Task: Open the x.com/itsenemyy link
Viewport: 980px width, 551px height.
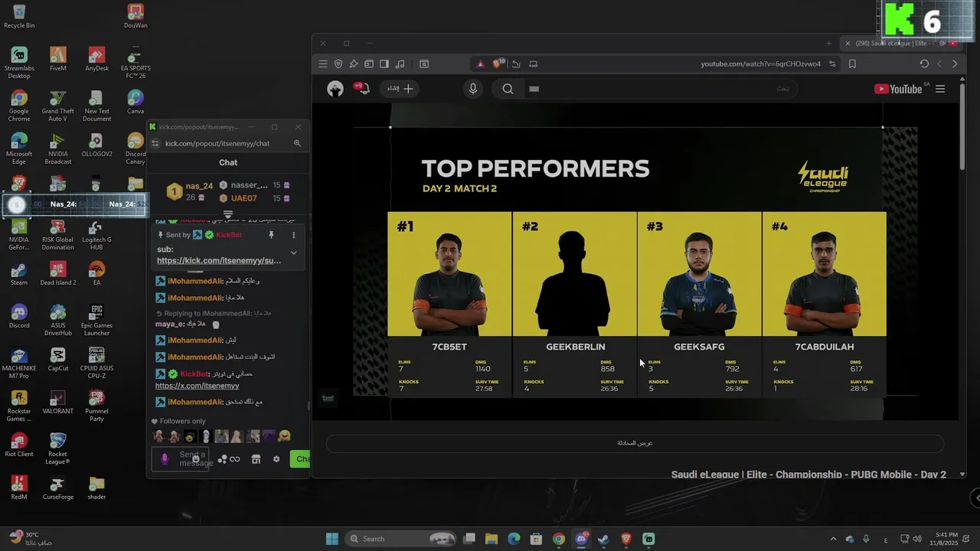Action: tap(198, 386)
